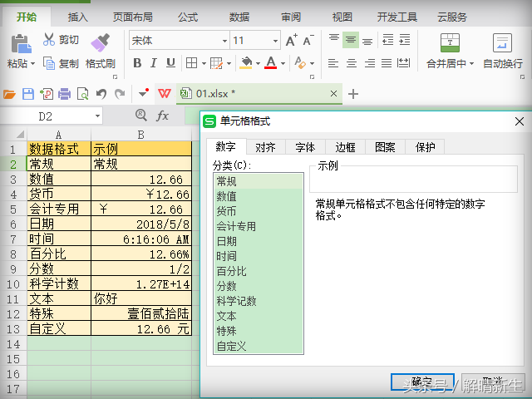The image size is (532, 399).
Task: Expand fill color dropdown arrow
Action: [x=258, y=63]
